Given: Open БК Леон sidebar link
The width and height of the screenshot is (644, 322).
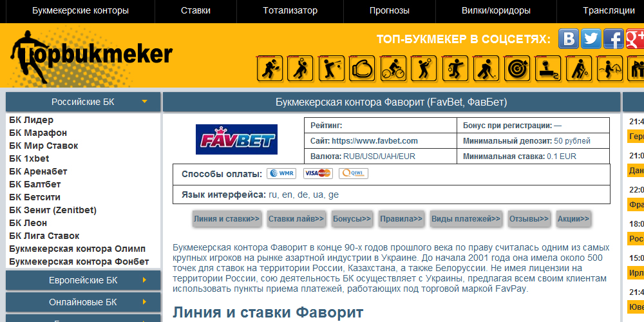Looking at the screenshot, I should 28,223.
